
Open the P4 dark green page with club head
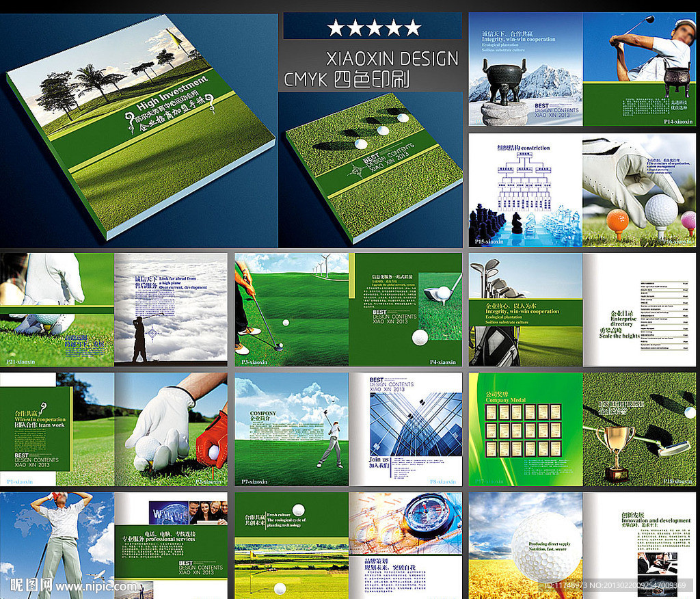pyautogui.click(x=405, y=310)
